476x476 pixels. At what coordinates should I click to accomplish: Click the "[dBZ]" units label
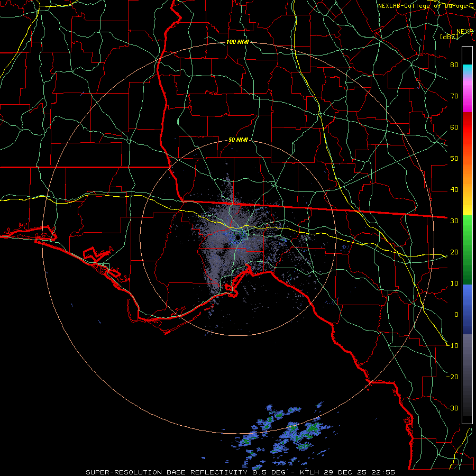coord(449,36)
